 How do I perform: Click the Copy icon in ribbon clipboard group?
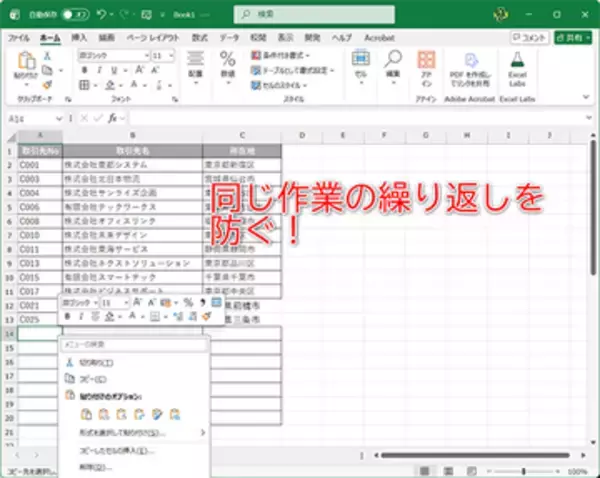47,70
